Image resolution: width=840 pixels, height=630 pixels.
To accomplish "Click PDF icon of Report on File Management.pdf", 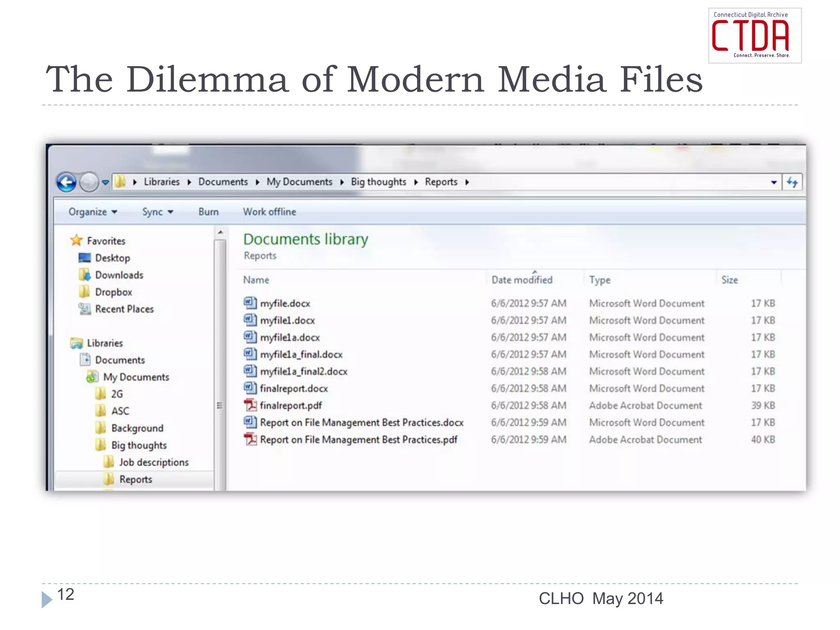I will pos(250,439).
